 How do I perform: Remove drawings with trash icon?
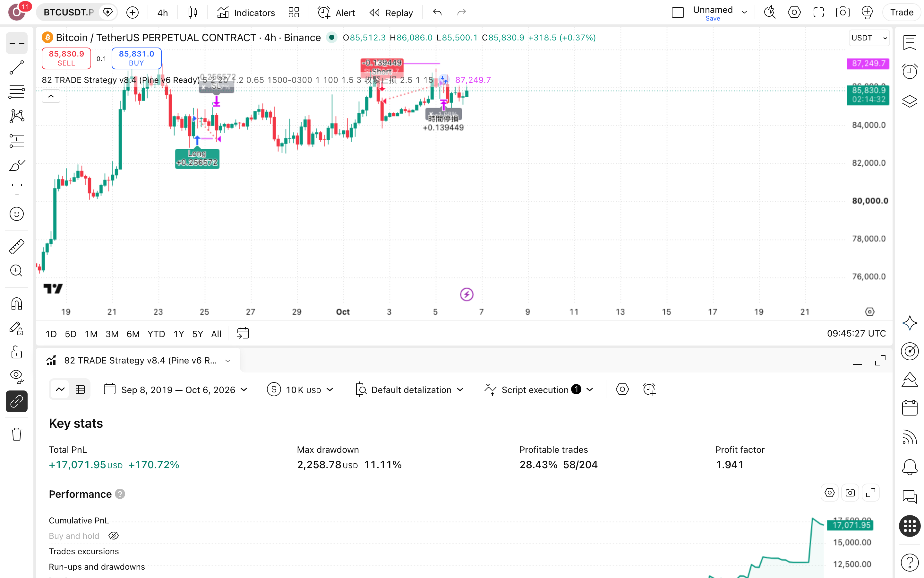16,434
